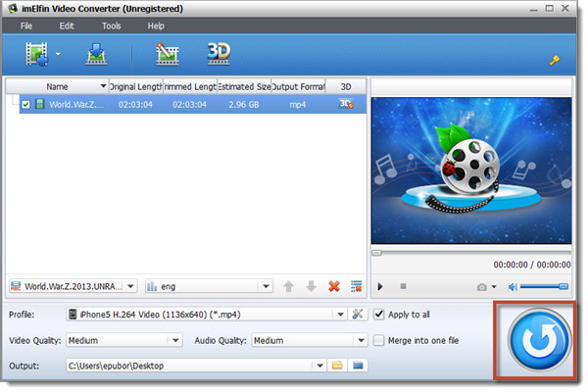Click the 02:03:04 original length cell
The height and width of the screenshot is (392, 588).
pyautogui.click(x=135, y=104)
